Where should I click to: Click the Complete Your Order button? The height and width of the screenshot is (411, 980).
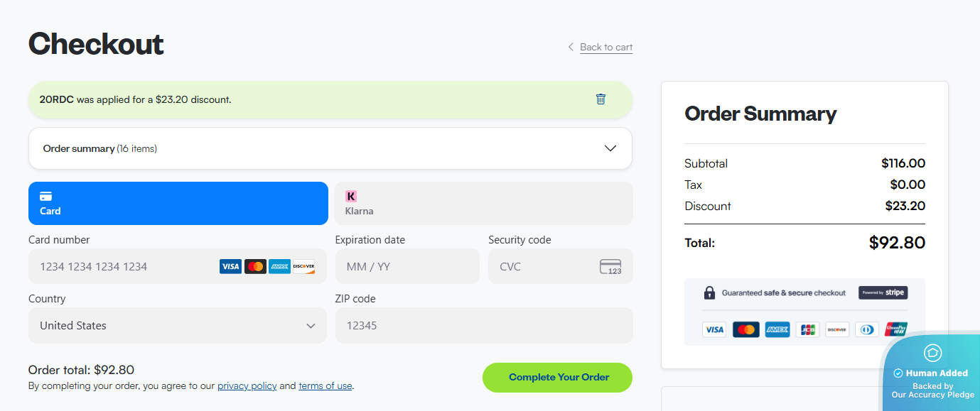(557, 378)
